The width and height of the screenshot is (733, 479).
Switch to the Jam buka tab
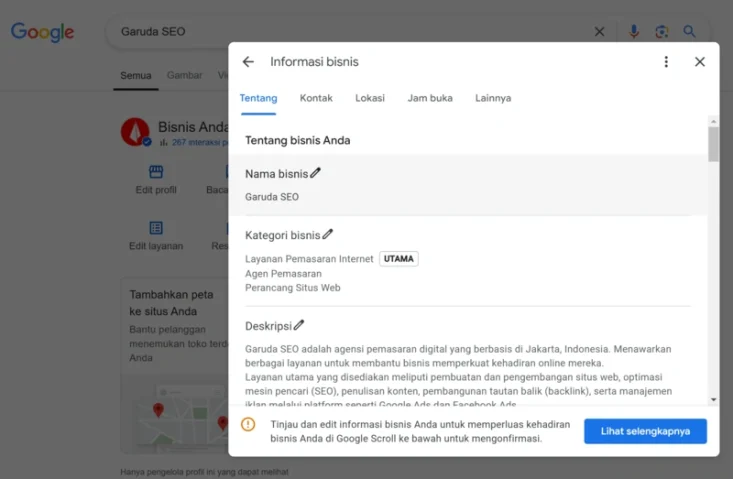pos(430,98)
